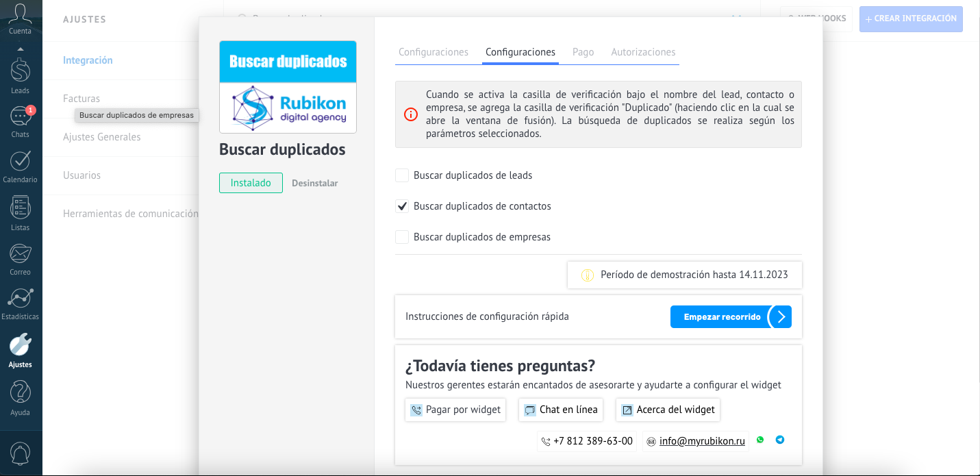Screen dimensions: 980x476
Task: Open the Ayuda help section
Action: coord(20,399)
